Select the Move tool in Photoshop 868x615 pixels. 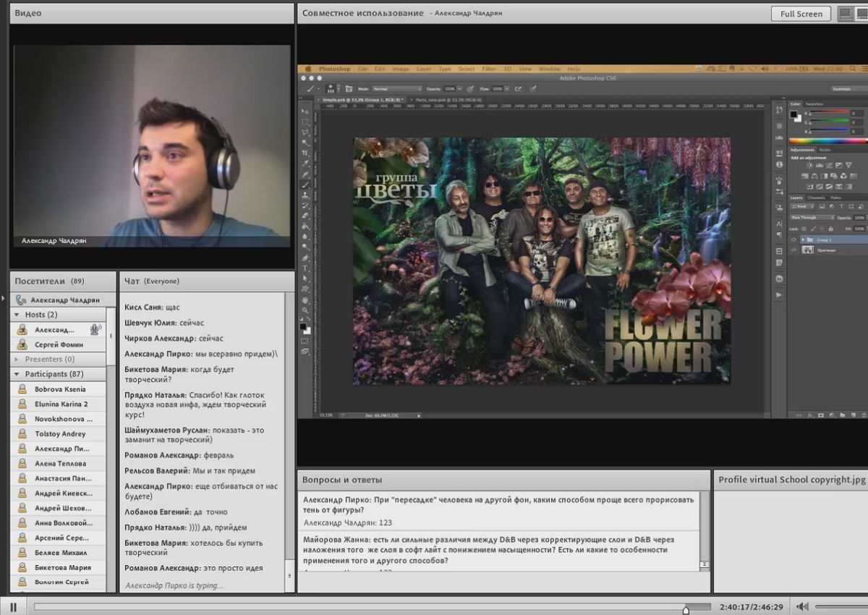306,113
